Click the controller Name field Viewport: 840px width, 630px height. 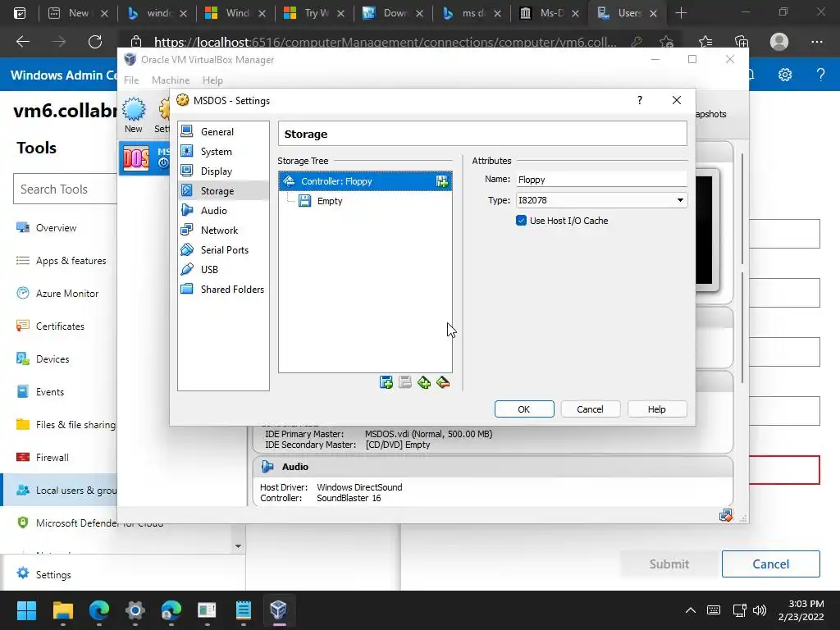[x=601, y=180]
